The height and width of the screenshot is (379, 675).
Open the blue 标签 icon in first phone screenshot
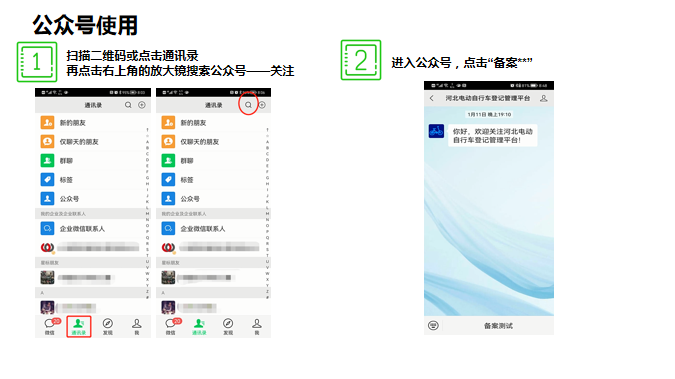pyautogui.click(x=47, y=180)
